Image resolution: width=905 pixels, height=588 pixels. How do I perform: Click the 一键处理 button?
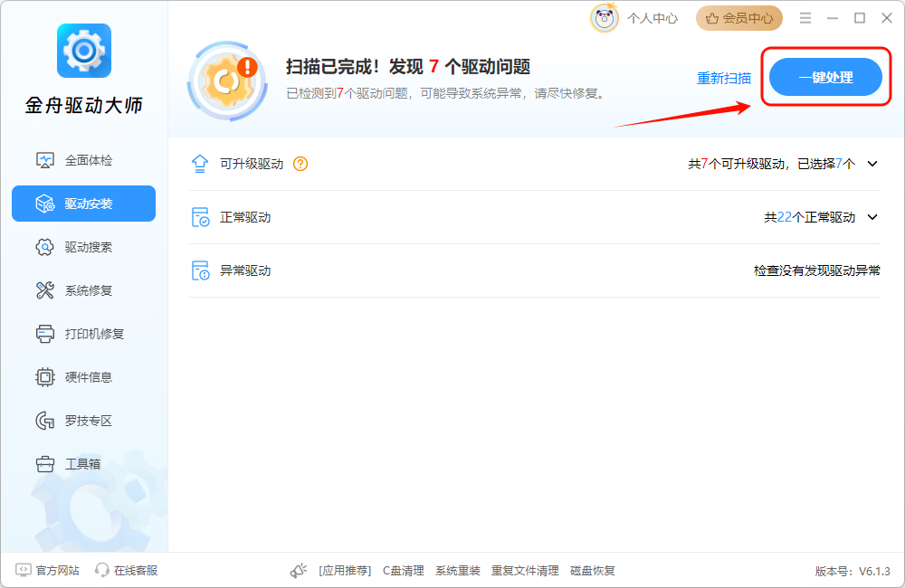pos(825,77)
